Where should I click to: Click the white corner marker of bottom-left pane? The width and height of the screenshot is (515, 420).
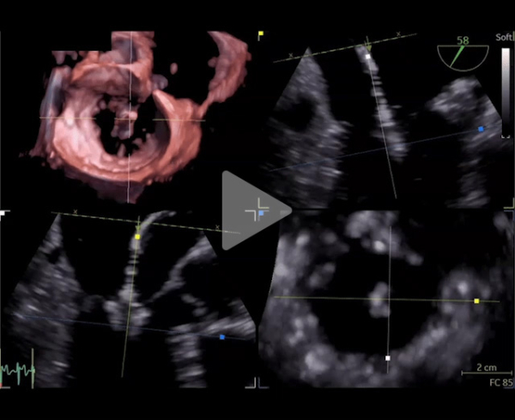coord(3,213)
